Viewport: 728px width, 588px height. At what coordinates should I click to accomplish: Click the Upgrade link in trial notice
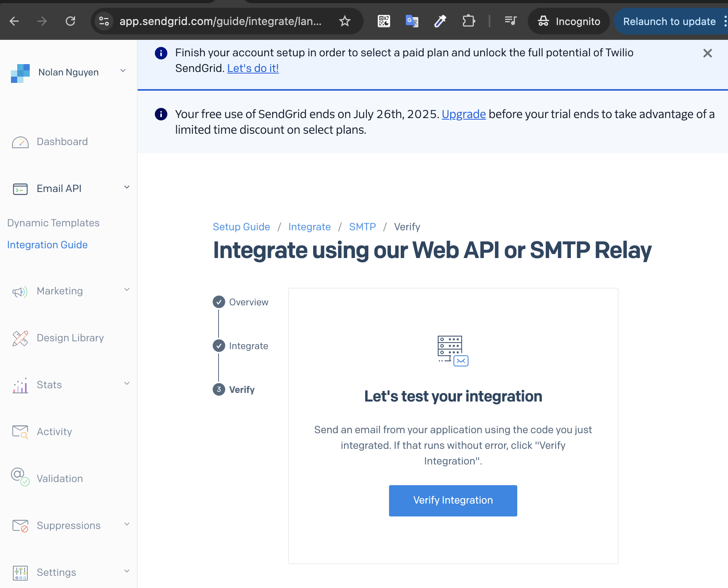(463, 114)
